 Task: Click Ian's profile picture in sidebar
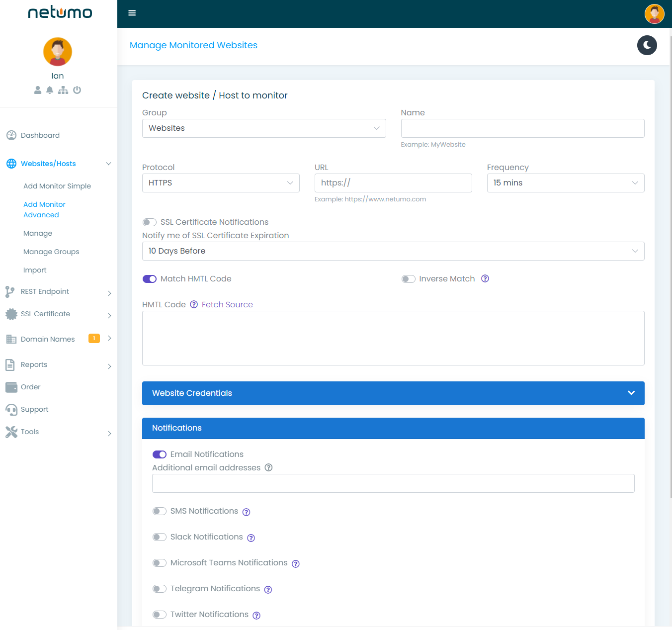(x=58, y=52)
